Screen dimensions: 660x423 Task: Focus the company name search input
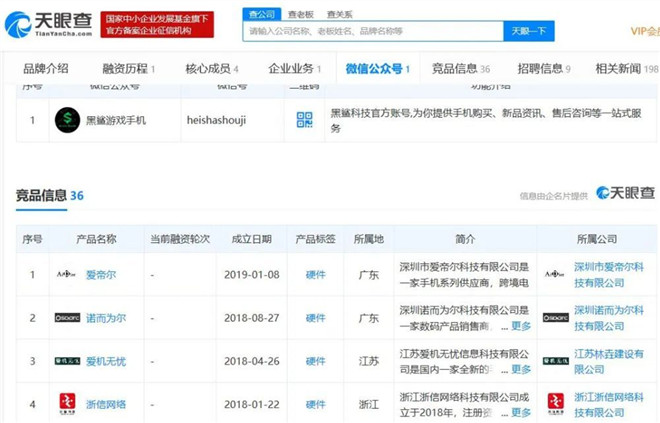pyautogui.click(x=373, y=31)
